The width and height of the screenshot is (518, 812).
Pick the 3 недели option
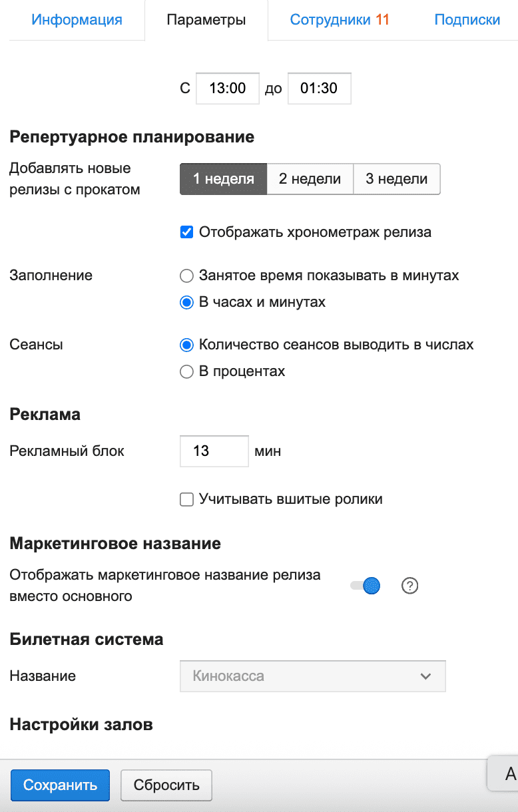tap(397, 179)
